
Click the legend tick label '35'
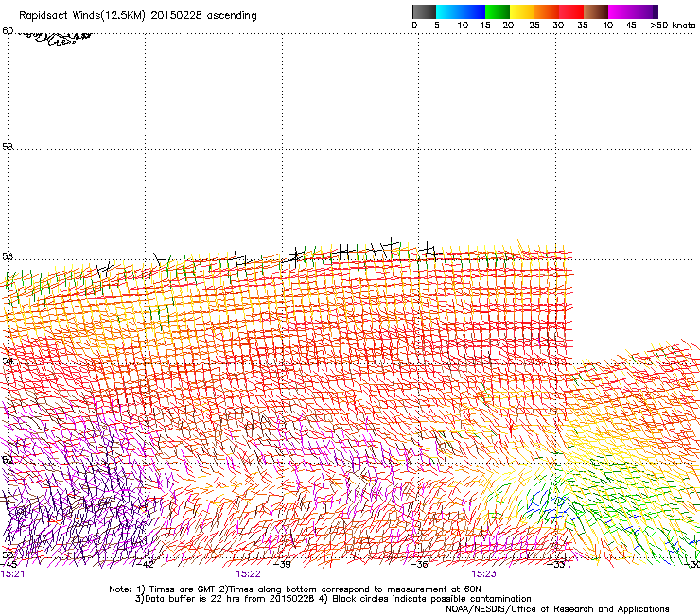pyautogui.click(x=583, y=26)
